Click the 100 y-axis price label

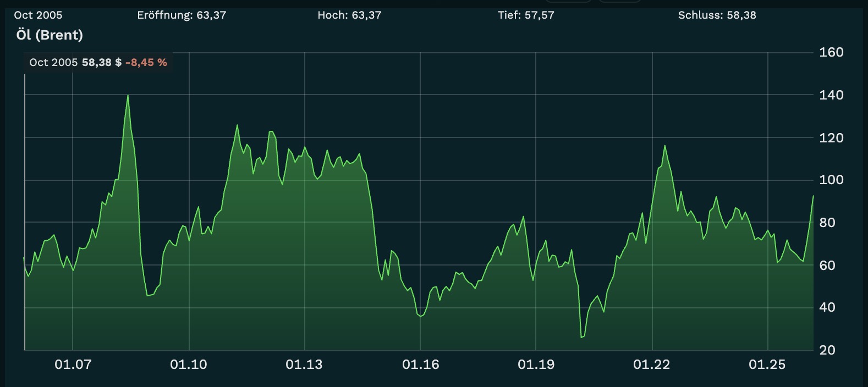click(x=831, y=180)
